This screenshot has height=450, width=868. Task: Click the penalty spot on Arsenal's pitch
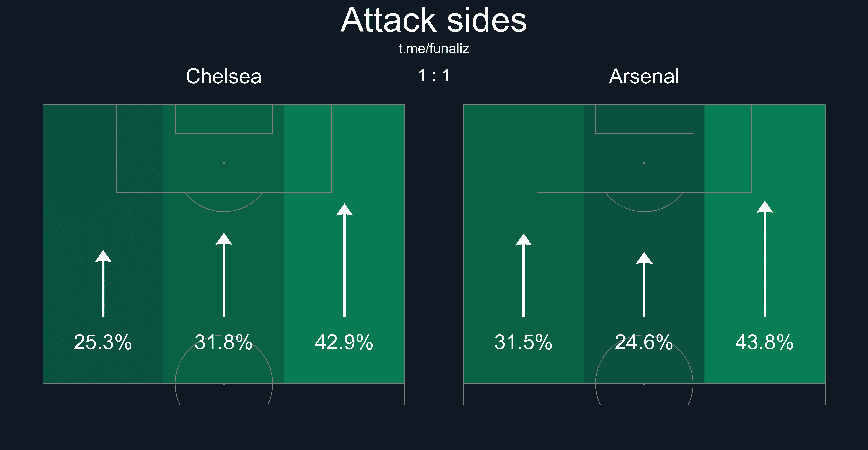644,163
